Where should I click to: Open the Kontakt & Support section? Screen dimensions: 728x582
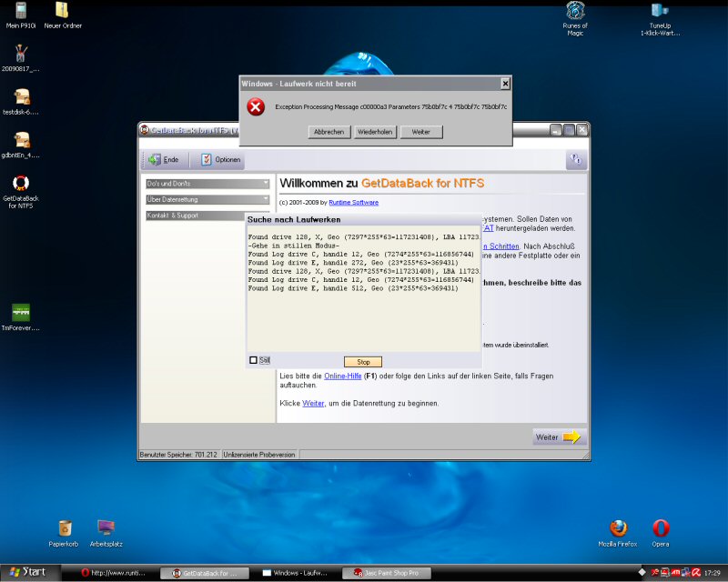(196, 216)
